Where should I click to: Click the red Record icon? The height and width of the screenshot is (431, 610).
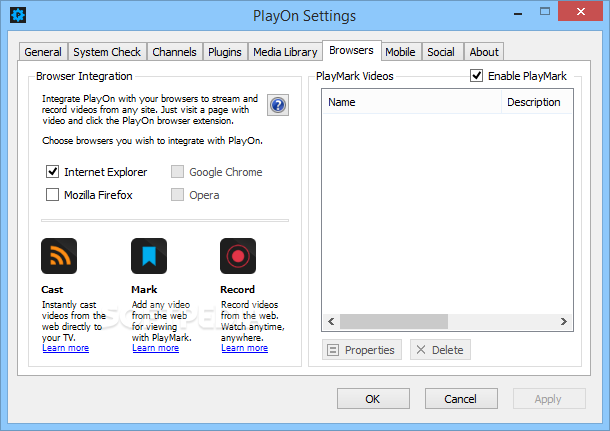pos(238,256)
